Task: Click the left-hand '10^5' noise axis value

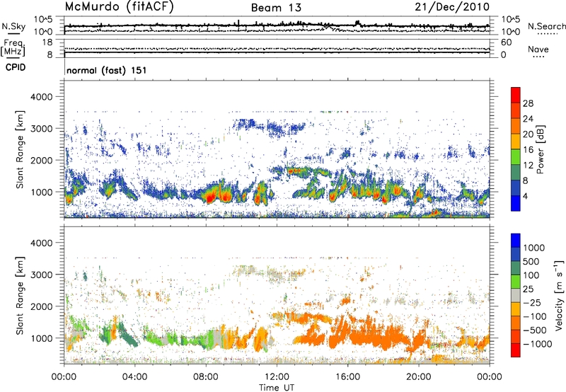Action: pyautogui.click(x=44, y=21)
